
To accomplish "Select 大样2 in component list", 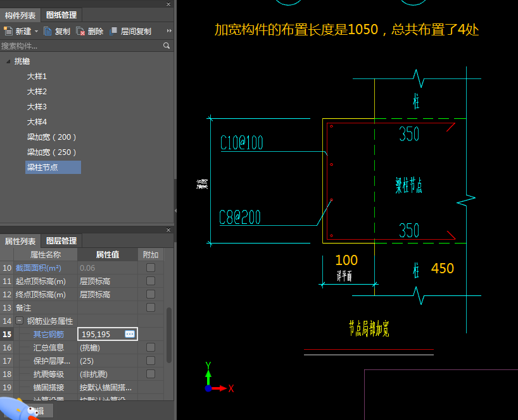I will (x=37, y=92).
